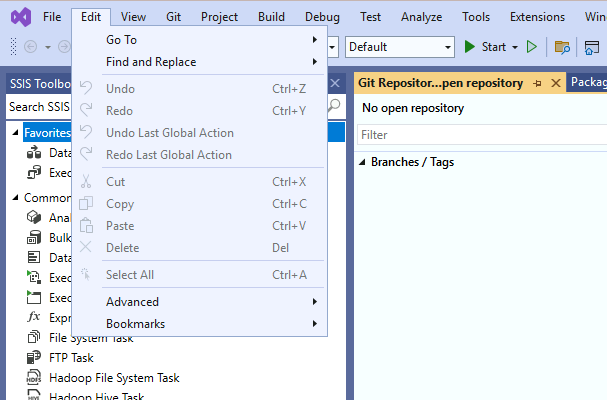Open the Build menu
The image size is (607, 400).
(271, 17)
